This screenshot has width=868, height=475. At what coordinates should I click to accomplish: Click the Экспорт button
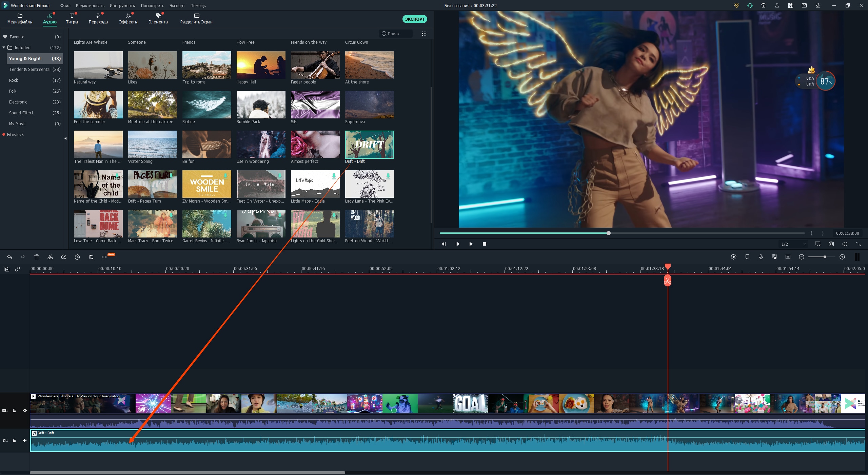(x=414, y=19)
